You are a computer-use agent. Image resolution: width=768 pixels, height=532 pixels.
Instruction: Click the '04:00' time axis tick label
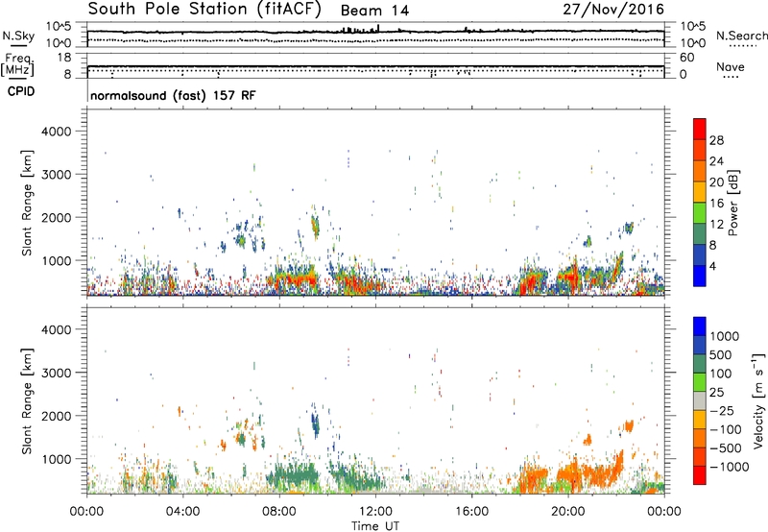tap(182, 512)
